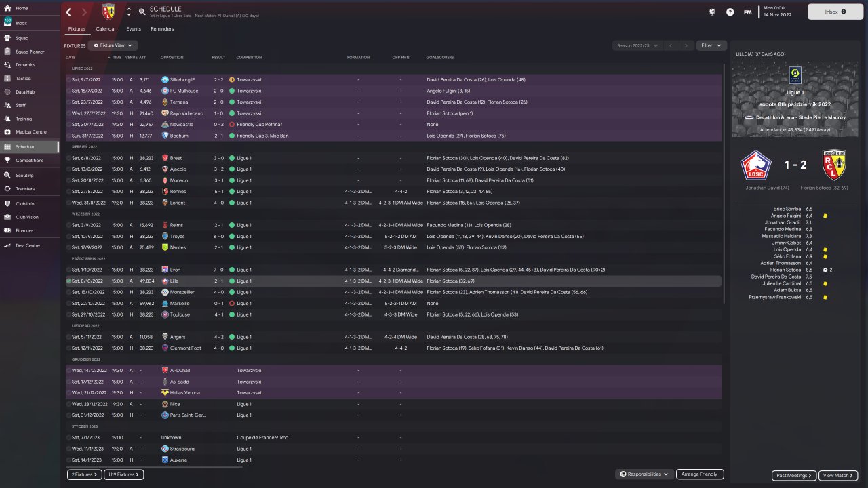Select the Marseille fixture row circle
868x488 pixels.
(x=68, y=303)
